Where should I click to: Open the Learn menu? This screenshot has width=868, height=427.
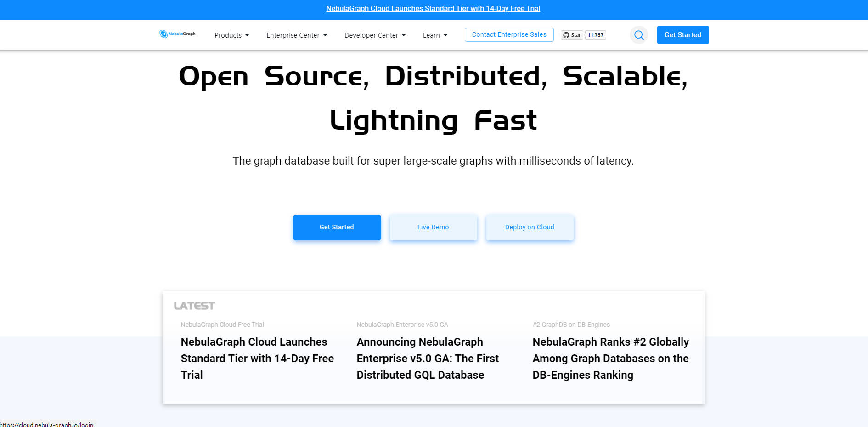coord(435,35)
